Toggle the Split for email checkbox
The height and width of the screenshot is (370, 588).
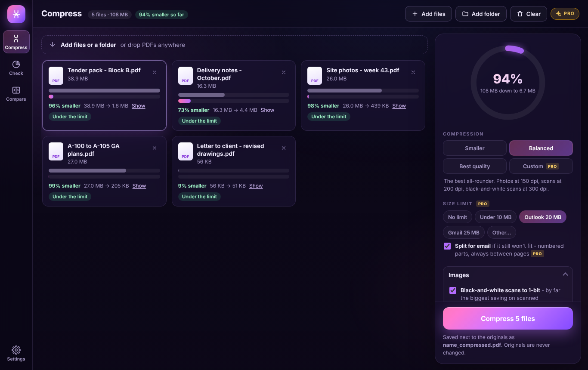(447, 246)
